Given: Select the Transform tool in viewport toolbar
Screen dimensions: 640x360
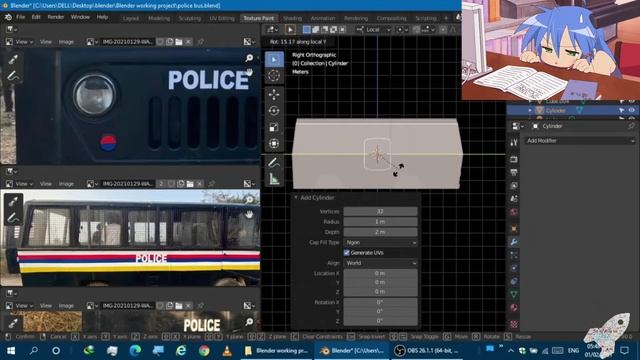Looking at the screenshot, I should click(x=274, y=143).
